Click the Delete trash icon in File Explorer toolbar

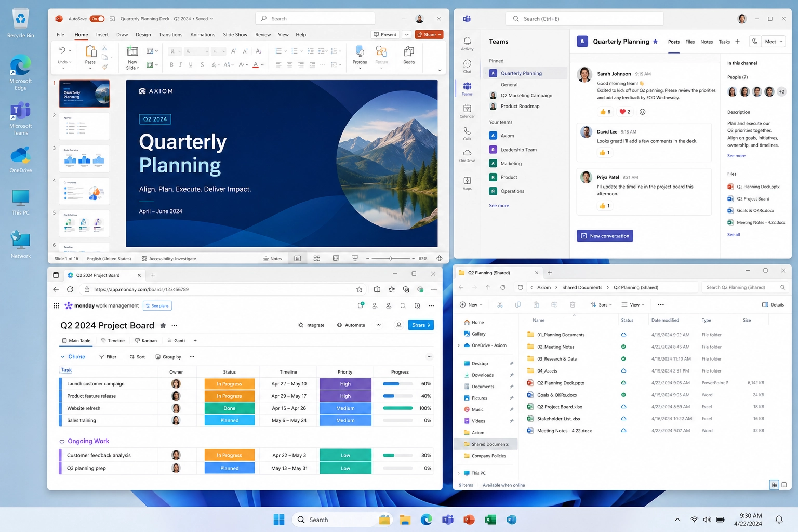coord(573,304)
